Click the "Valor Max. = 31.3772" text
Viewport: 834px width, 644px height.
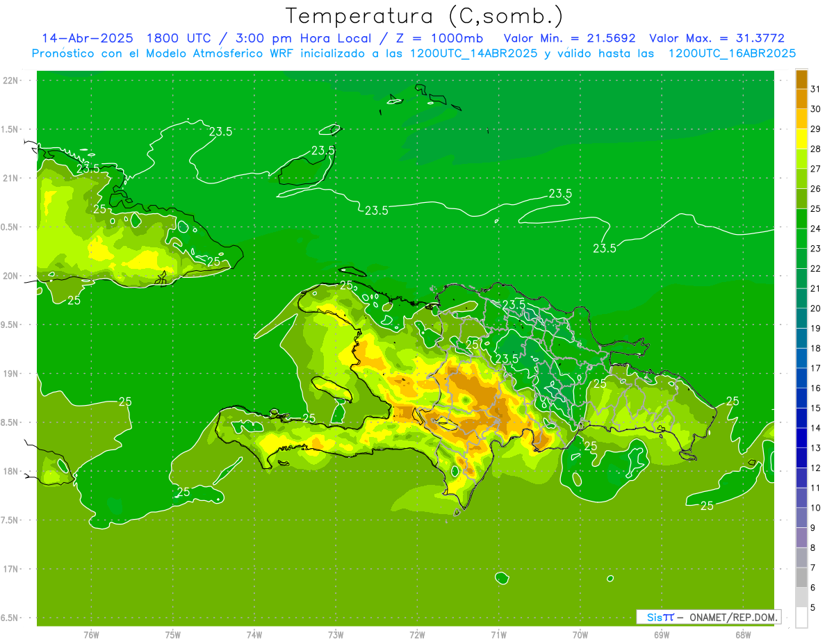[717, 38]
